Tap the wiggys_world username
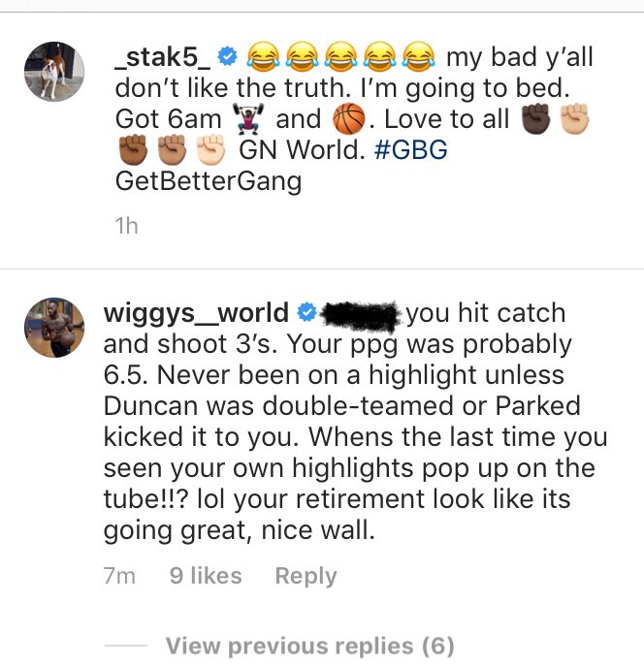This screenshot has width=644, height=666. point(196,312)
